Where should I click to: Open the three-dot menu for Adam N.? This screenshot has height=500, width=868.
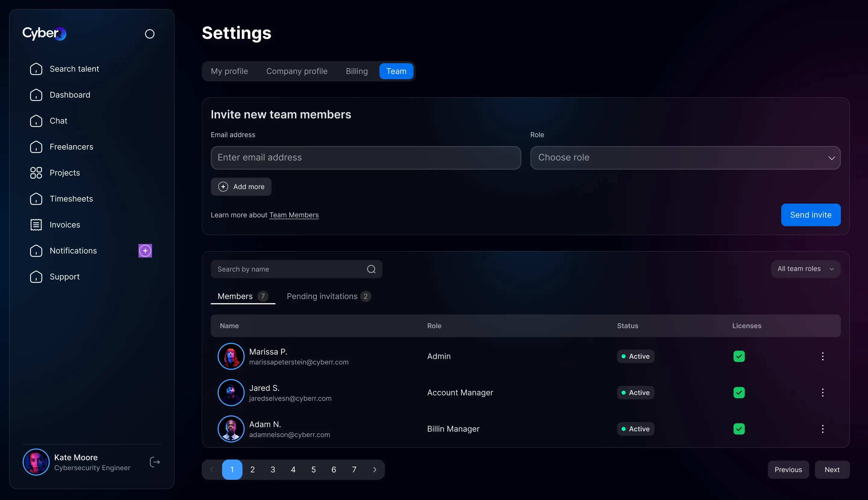pos(822,429)
